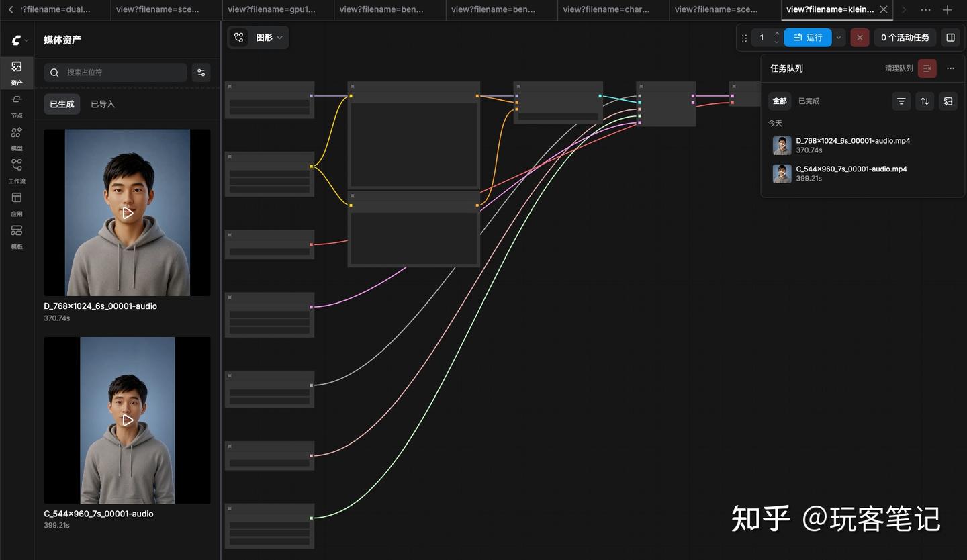Click the queue sort order icon

tap(925, 101)
